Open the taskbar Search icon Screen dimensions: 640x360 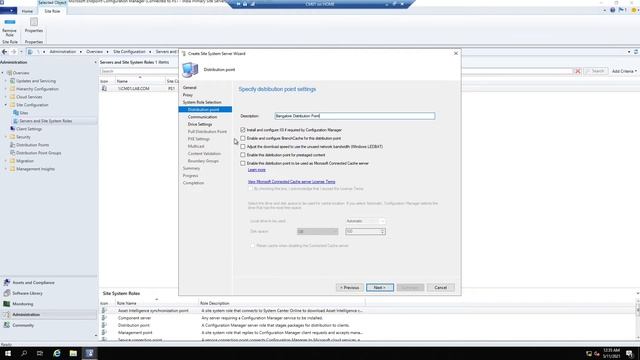[24, 353]
